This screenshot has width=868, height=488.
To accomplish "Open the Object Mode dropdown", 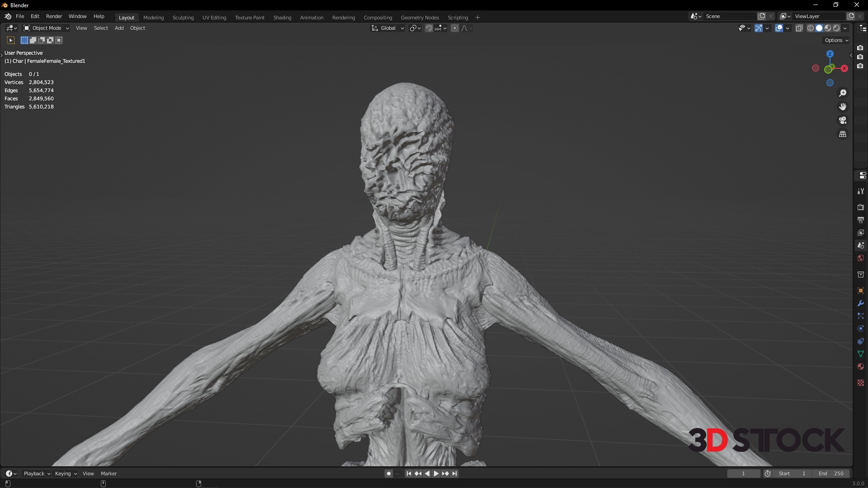I will click(x=46, y=28).
